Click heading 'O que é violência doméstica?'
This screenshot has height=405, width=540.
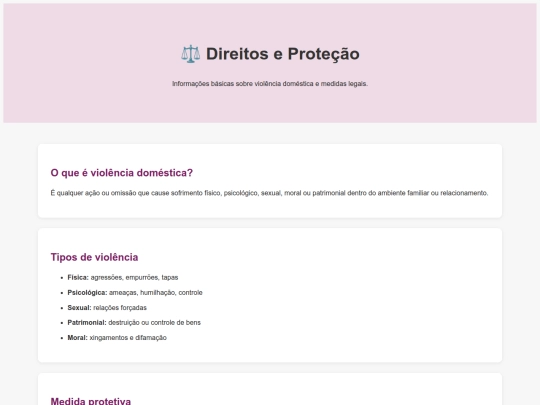coord(122,173)
